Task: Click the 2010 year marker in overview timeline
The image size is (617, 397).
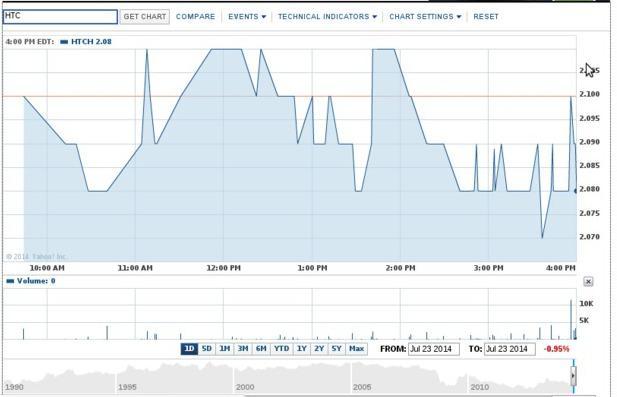Action: (x=479, y=387)
